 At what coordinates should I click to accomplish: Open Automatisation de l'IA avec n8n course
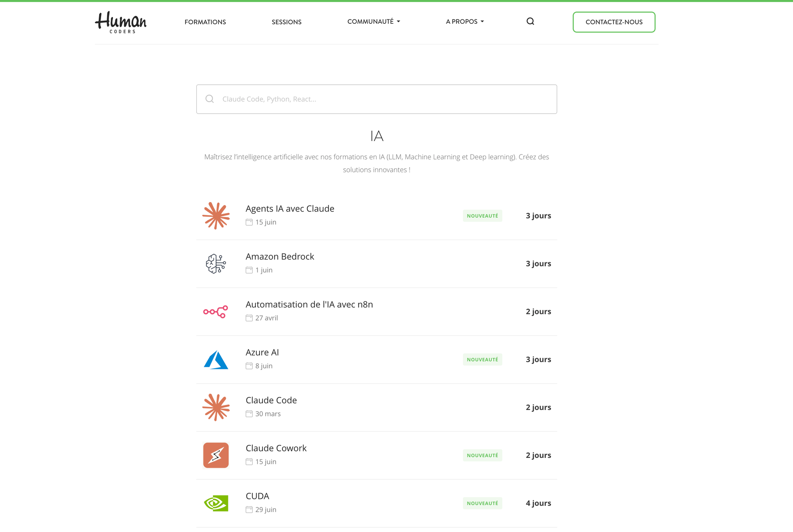[x=309, y=305]
